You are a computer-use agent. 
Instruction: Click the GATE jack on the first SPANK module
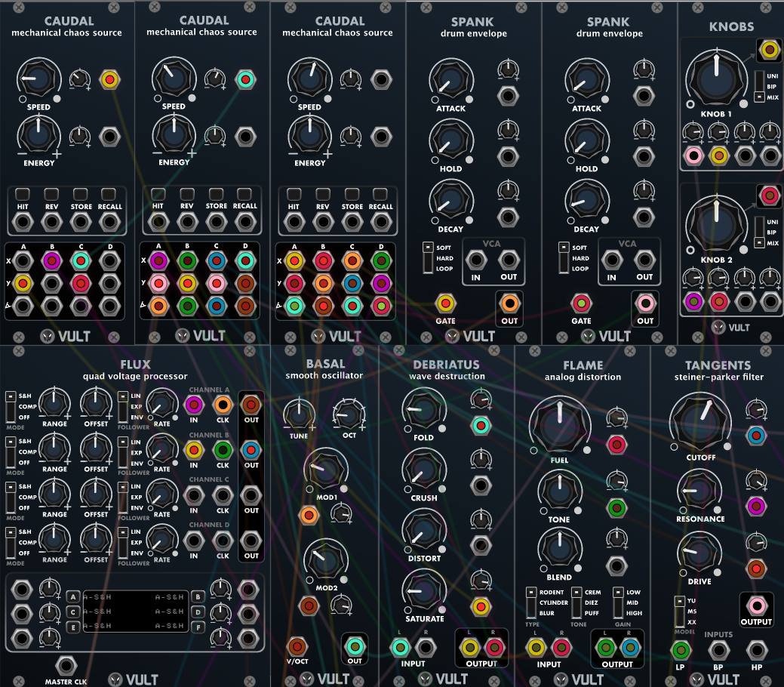tap(445, 303)
